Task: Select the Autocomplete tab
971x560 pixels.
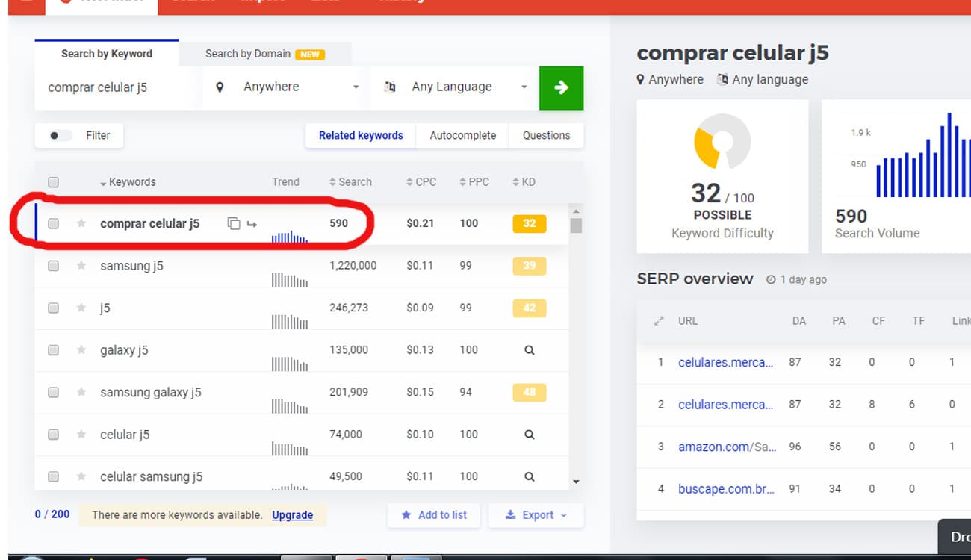Action: pos(462,136)
